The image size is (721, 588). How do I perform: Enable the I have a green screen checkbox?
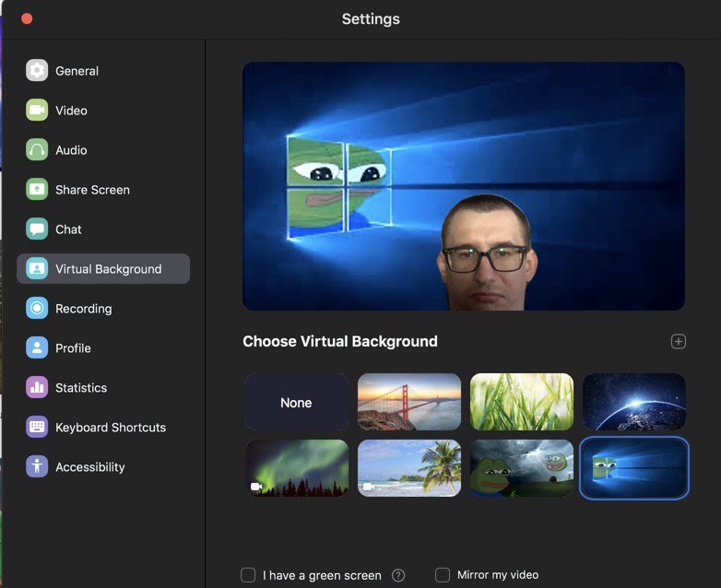248,575
